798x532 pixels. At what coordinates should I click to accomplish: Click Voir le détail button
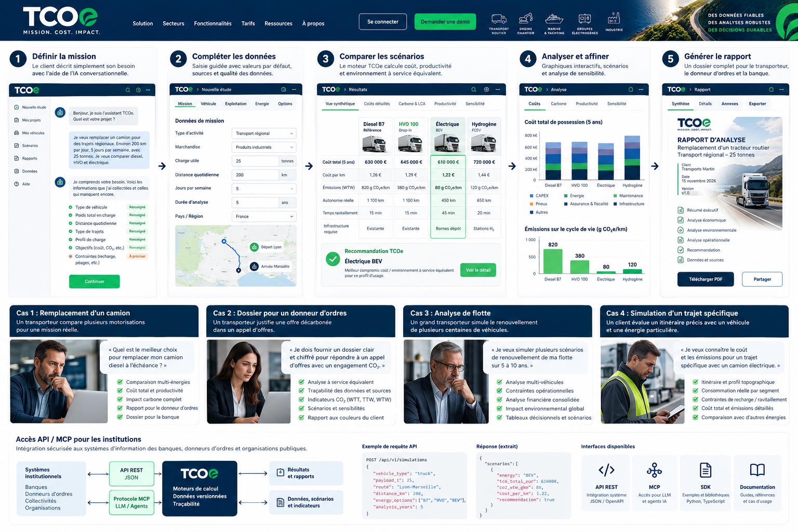point(478,270)
